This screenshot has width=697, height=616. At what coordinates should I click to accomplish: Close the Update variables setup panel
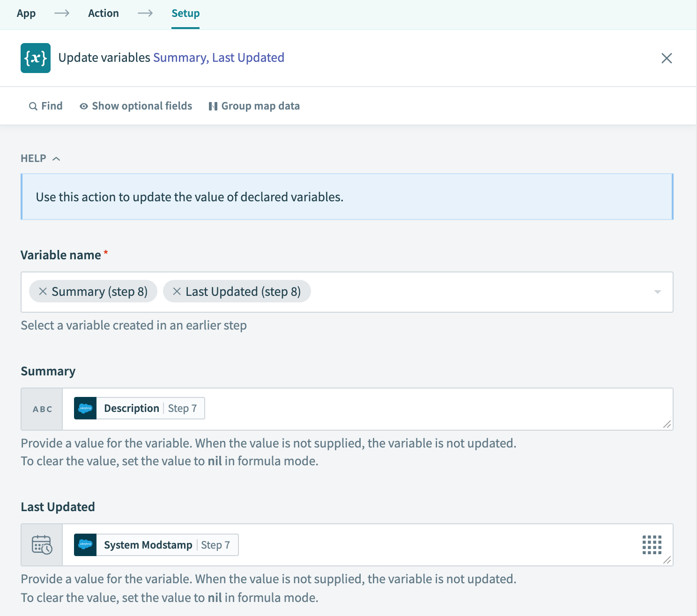pyautogui.click(x=666, y=58)
